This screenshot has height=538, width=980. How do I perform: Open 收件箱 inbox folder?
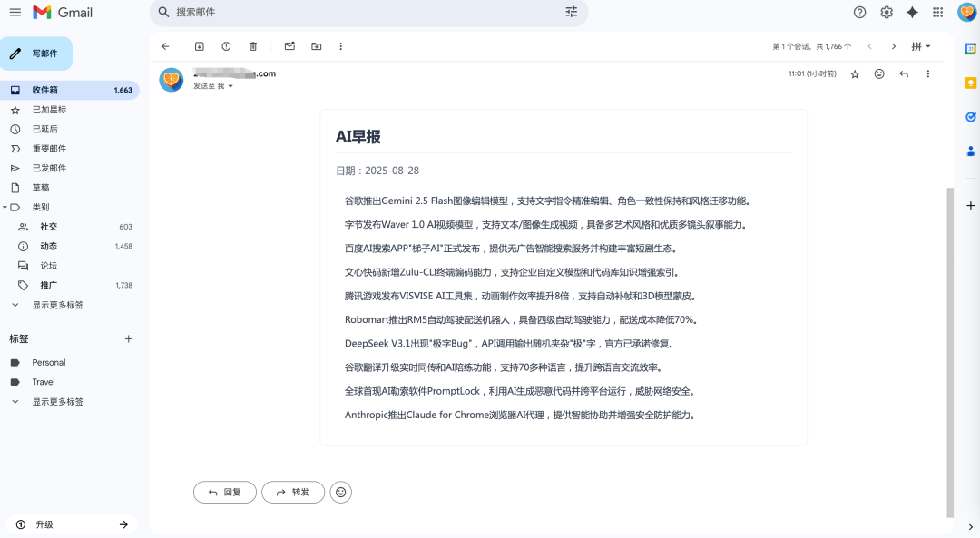[x=69, y=90]
